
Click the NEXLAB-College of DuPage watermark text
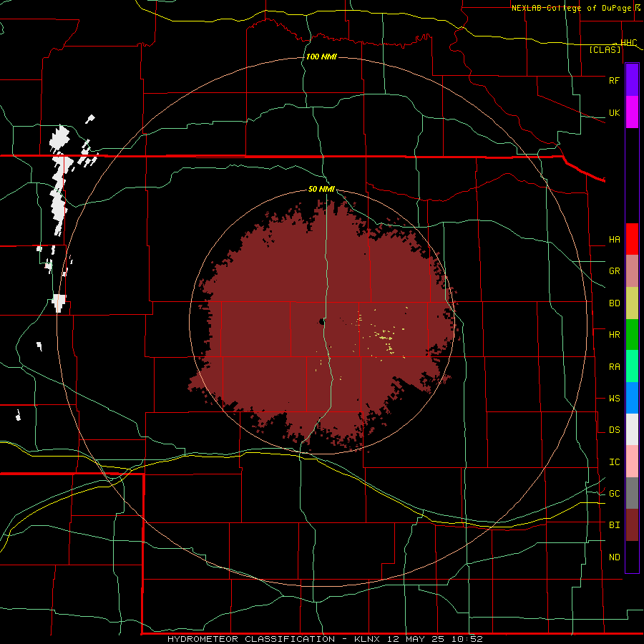coord(571,8)
